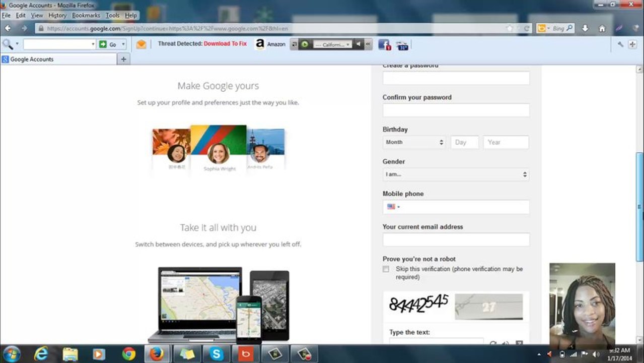Screen dimensions: 644x363
Task: Click the Sophia Wright profile thumbnail
Action: [x=219, y=150]
